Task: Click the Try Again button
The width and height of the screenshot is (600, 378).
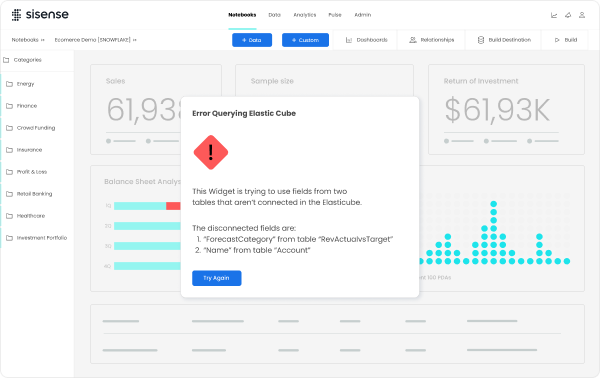Action: [x=217, y=278]
